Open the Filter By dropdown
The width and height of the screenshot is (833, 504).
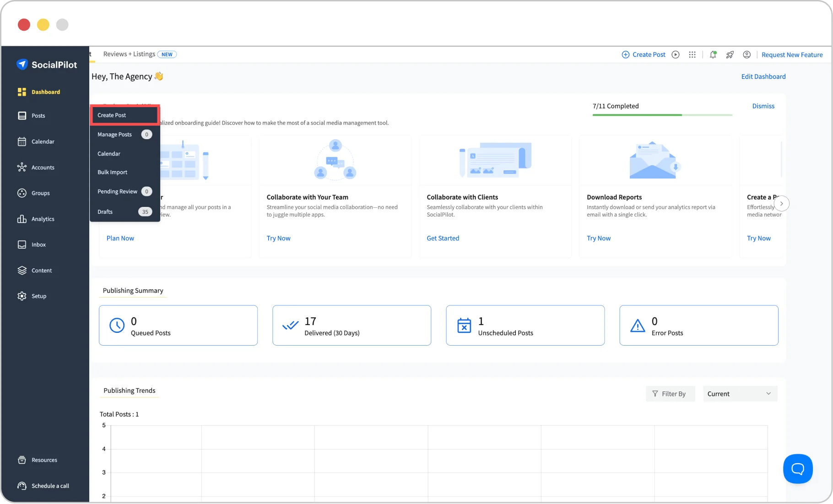point(670,394)
